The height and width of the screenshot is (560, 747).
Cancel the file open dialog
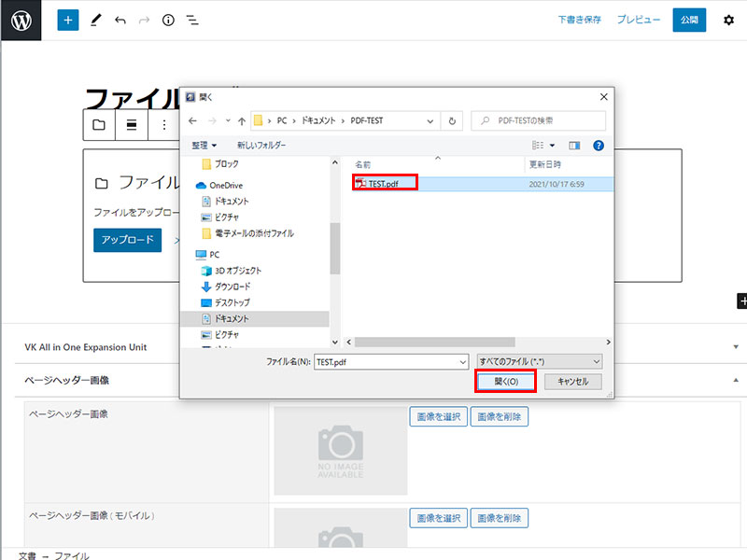point(573,382)
